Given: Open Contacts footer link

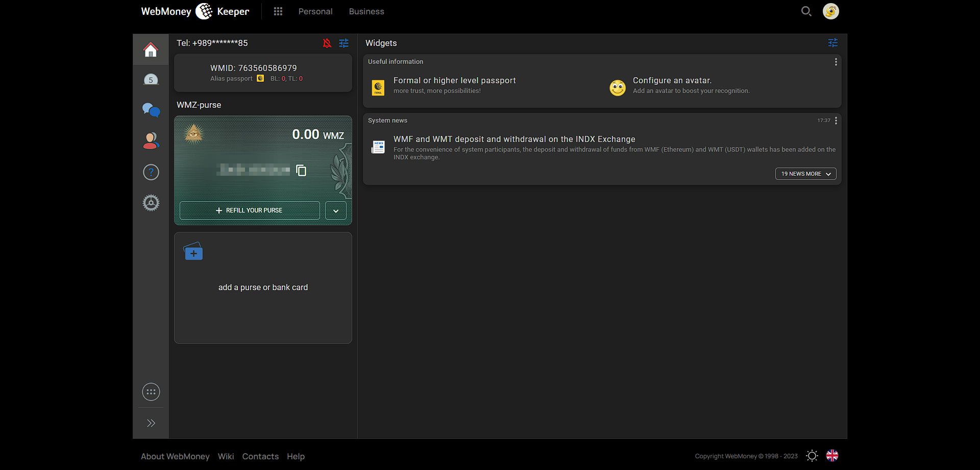Looking at the screenshot, I should pos(260,457).
